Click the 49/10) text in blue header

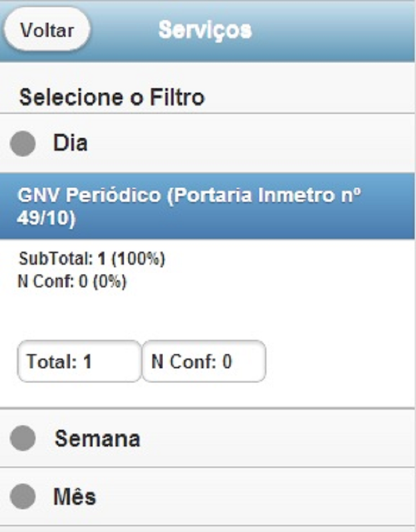[47, 219]
